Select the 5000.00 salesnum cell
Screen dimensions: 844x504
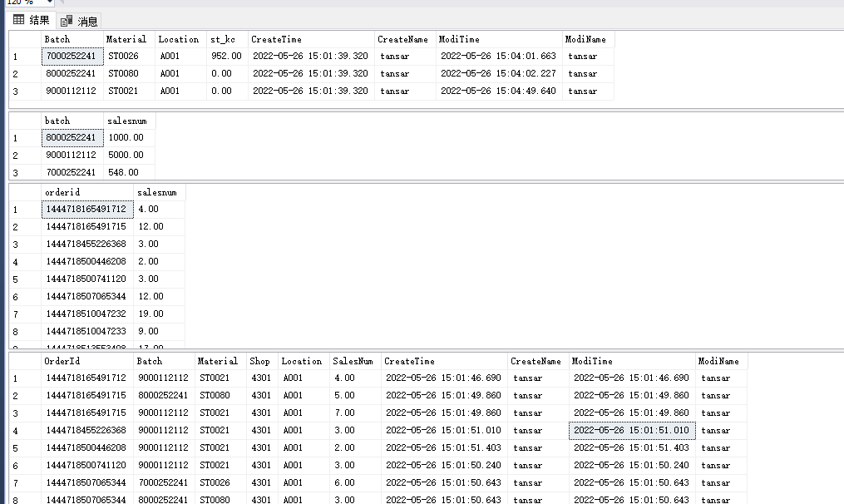coord(129,155)
